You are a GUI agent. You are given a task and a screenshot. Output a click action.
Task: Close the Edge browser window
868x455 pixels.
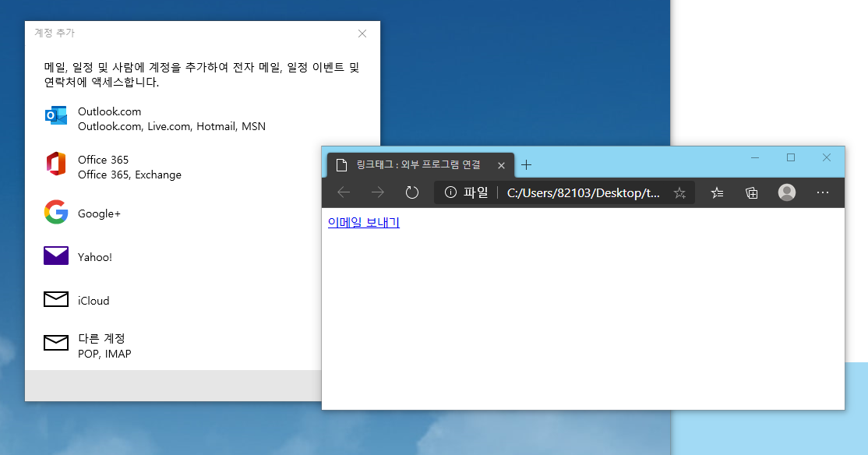(827, 157)
